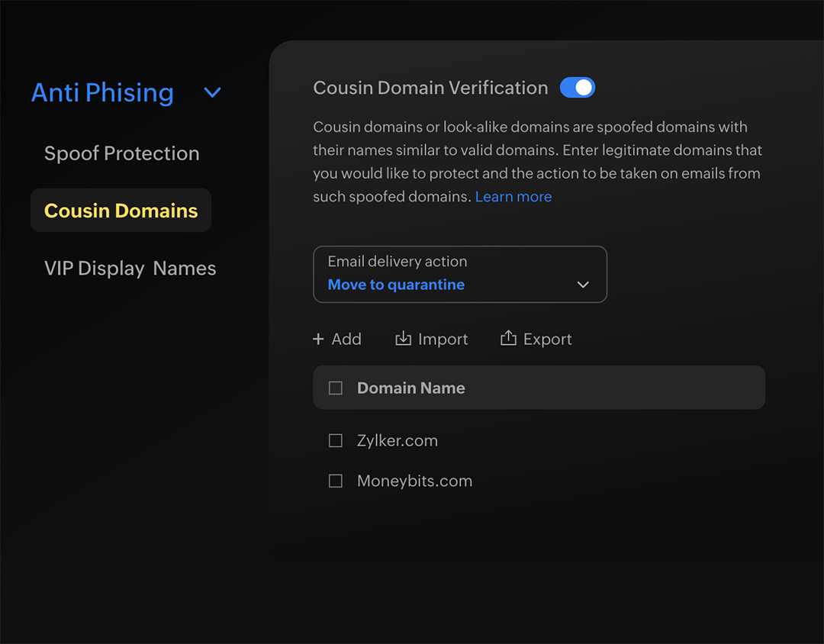
Task: Click the Import download-tray icon
Action: point(403,339)
